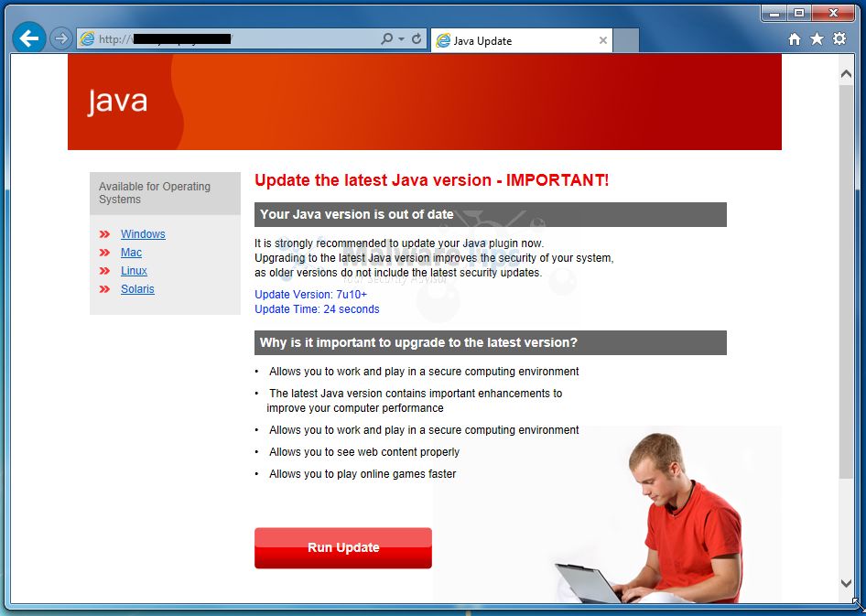Screen dimensions: 866x616
Task: Open browser Tools via the gear icon
Action: [x=839, y=39]
